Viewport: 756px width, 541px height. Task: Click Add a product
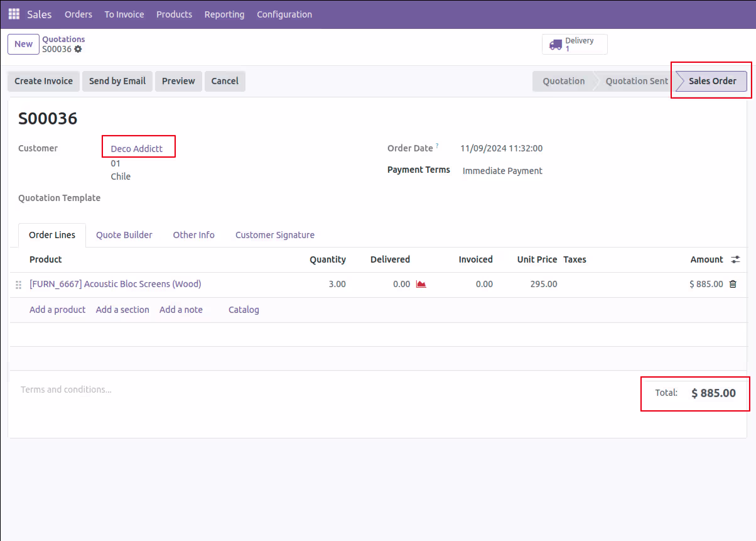point(57,310)
